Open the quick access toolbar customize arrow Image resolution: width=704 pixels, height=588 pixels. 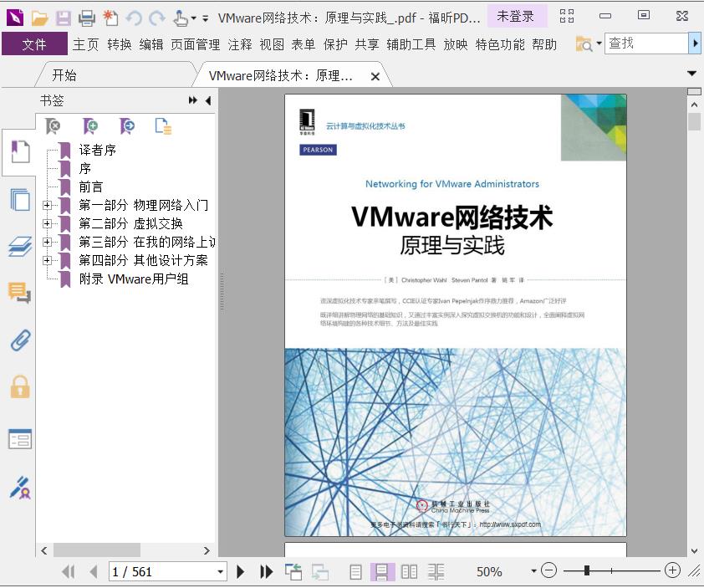pos(205,18)
